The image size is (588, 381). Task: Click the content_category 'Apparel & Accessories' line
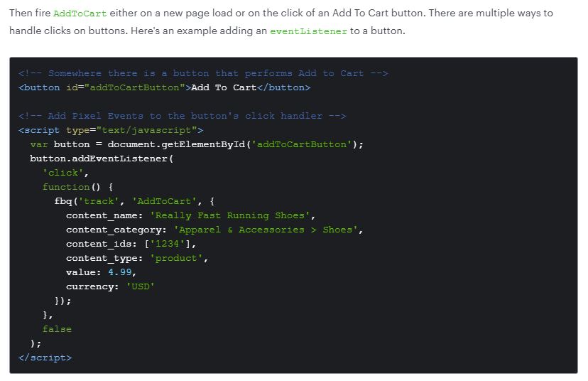coord(215,230)
